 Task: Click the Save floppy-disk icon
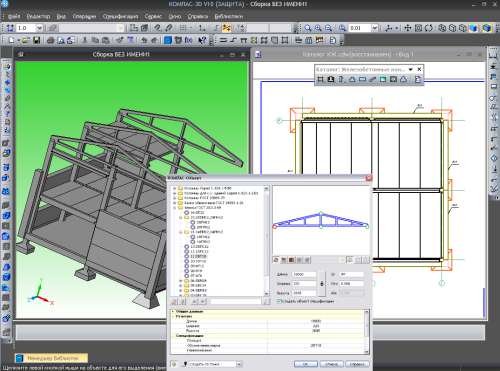coord(36,40)
